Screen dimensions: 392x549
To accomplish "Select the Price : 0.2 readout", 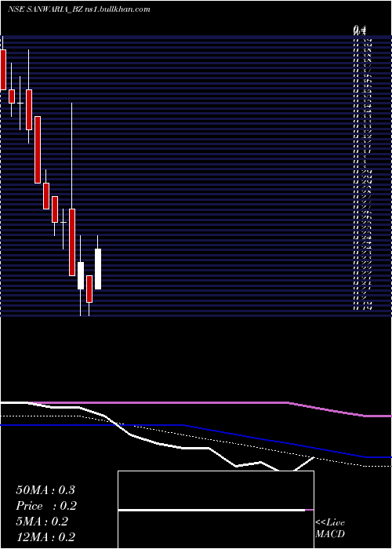I will click(x=46, y=506).
